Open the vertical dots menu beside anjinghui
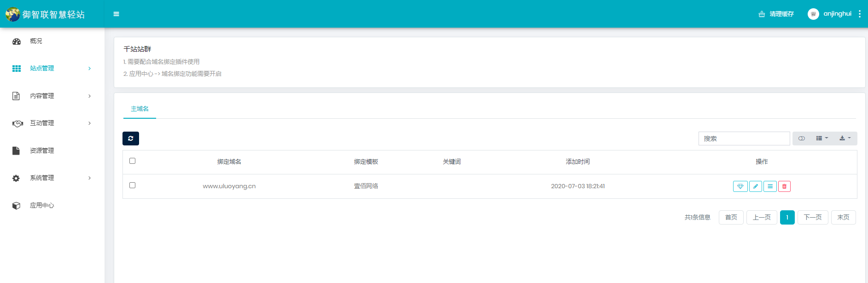The width and height of the screenshot is (868, 283). 859,14
